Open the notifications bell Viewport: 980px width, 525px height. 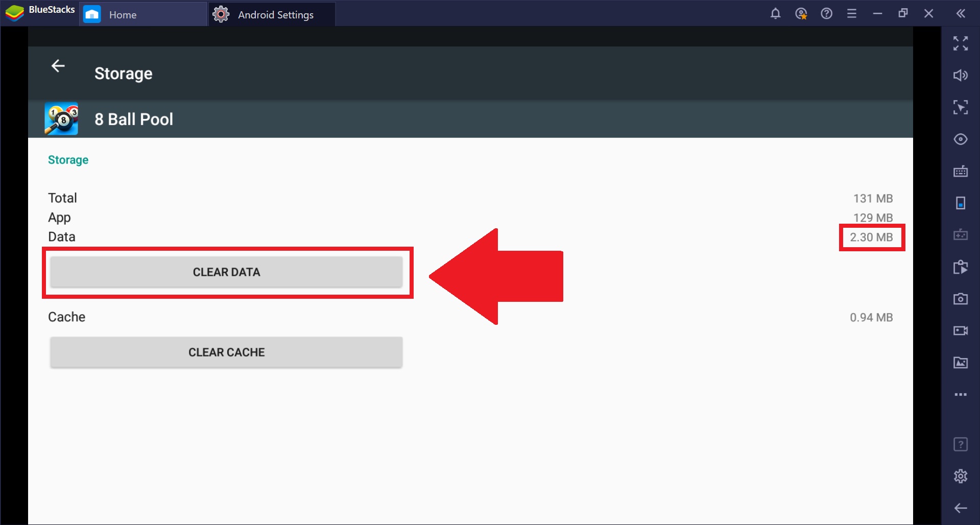click(x=775, y=14)
